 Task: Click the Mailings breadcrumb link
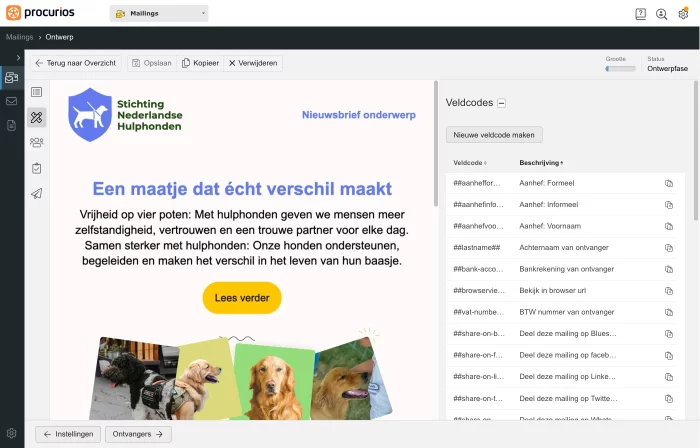(20, 37)
